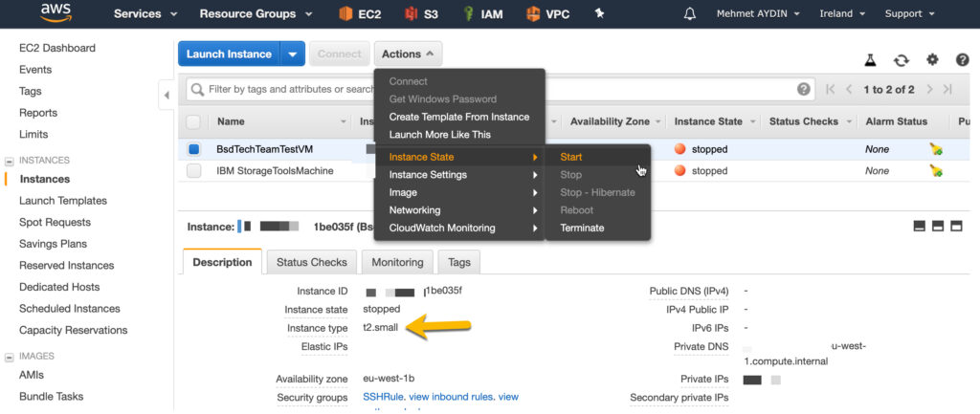
Task: Check the IBM StorageToolsMachine row checkbox
Action: (193, 170)
